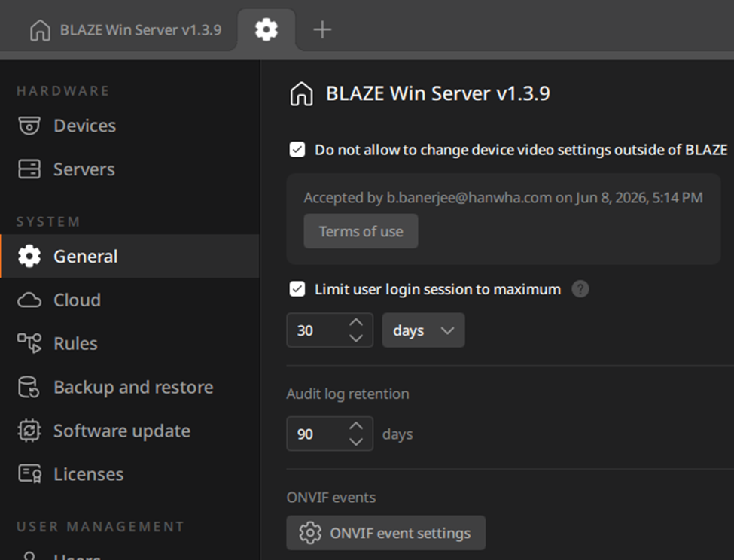Viewport: 734px width, 560px height.
Task: Click the Cloud icon
Action: click(x=29, y=300)
